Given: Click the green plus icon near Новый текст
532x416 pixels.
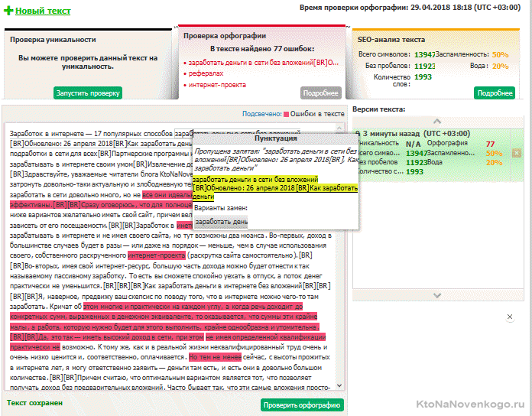Looking at the screenshot, I should click(x=8, y=11).
